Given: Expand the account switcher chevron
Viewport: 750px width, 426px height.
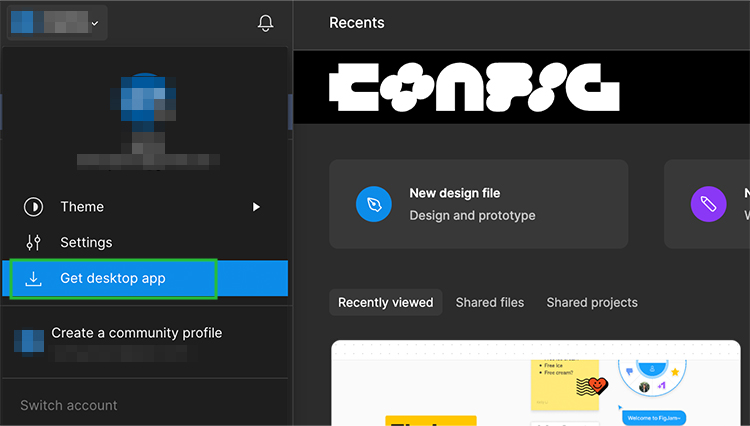Looking at the screenshot, I should [95, 23].
